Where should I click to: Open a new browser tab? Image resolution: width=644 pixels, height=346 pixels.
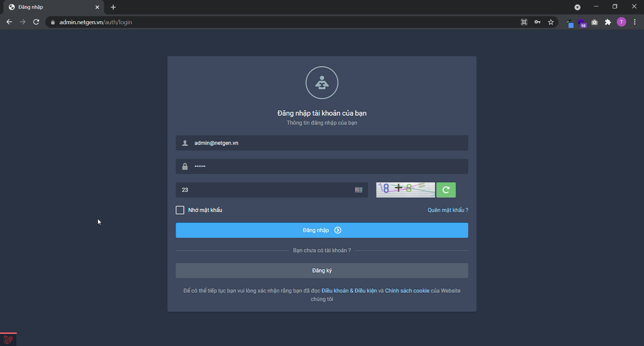coord(113,7)
